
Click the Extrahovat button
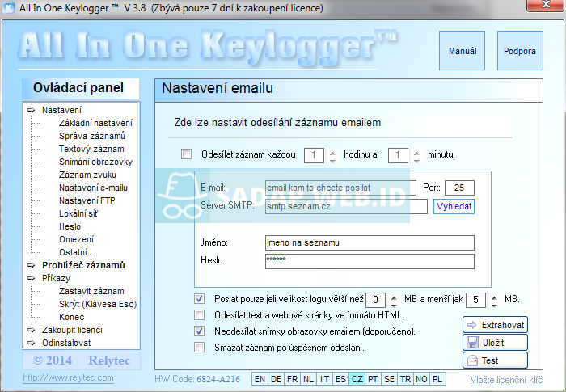coord(495,325)
